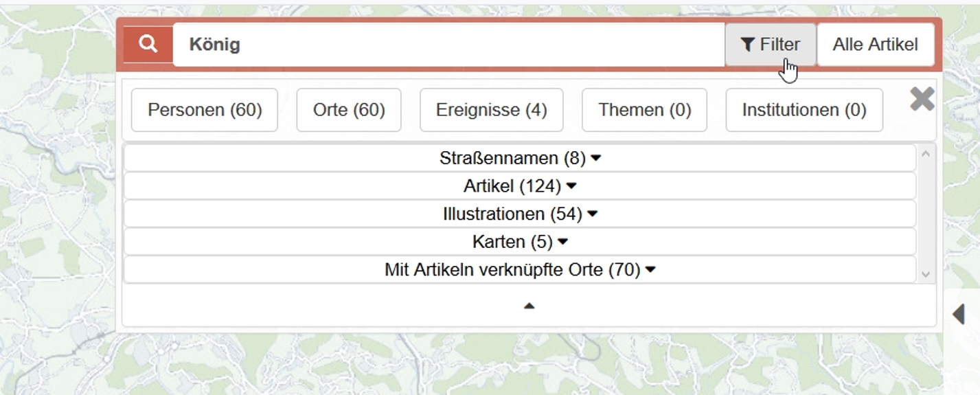
Task: Toggle the Orte (60) filter
Action: tap(349, 110)
